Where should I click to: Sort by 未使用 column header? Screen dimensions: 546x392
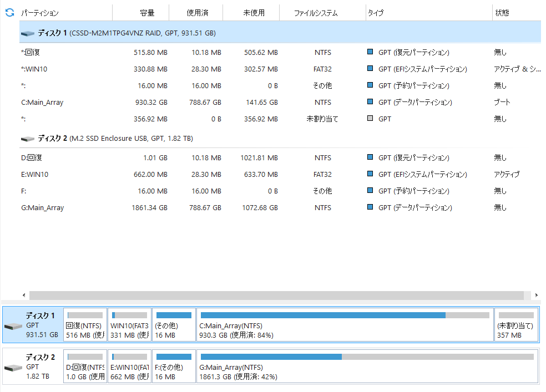click(x=251, y=13)
